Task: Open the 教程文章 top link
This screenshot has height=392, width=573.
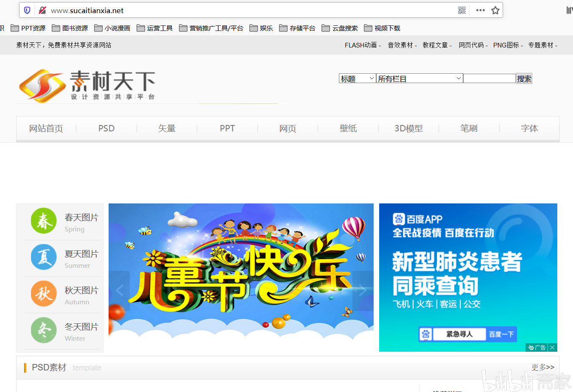Action: pyautogui.click(x=435, y=45)
